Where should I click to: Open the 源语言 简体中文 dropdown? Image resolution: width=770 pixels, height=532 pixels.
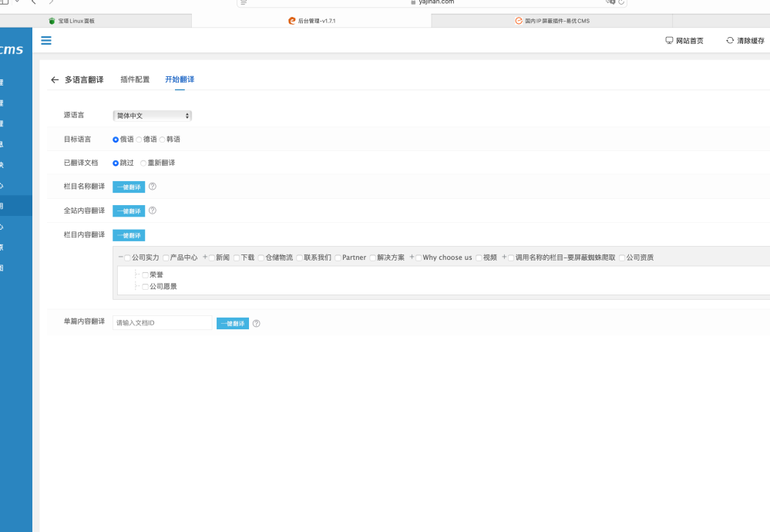click(x=153, y=116)
